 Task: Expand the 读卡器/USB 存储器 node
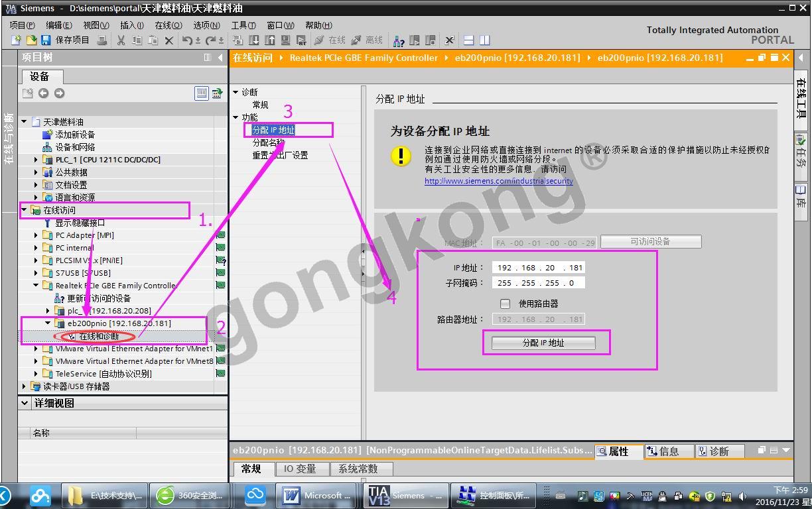click(25, 386)
